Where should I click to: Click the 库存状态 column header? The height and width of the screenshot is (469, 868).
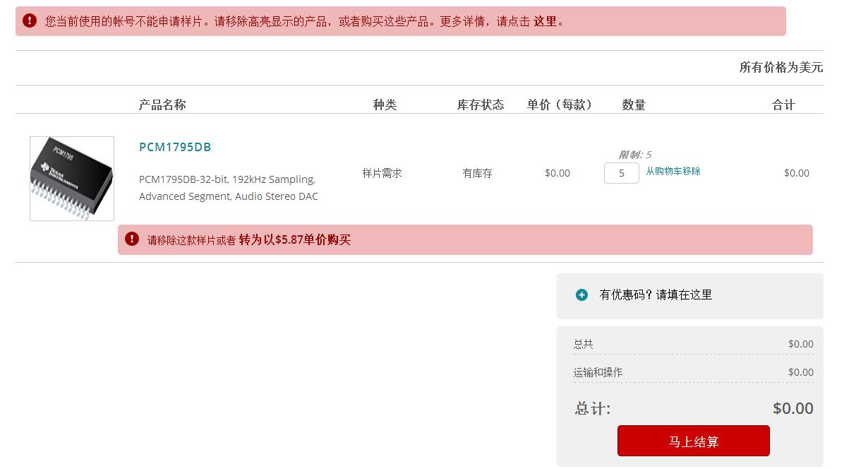481,105
